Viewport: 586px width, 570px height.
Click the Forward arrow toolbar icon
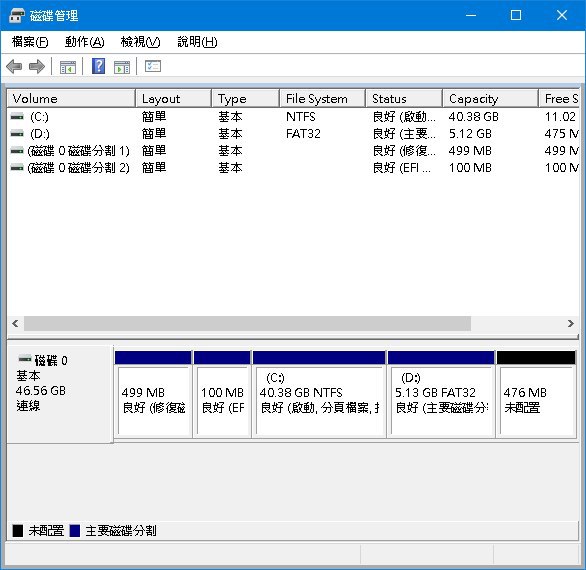click(37, 67)
